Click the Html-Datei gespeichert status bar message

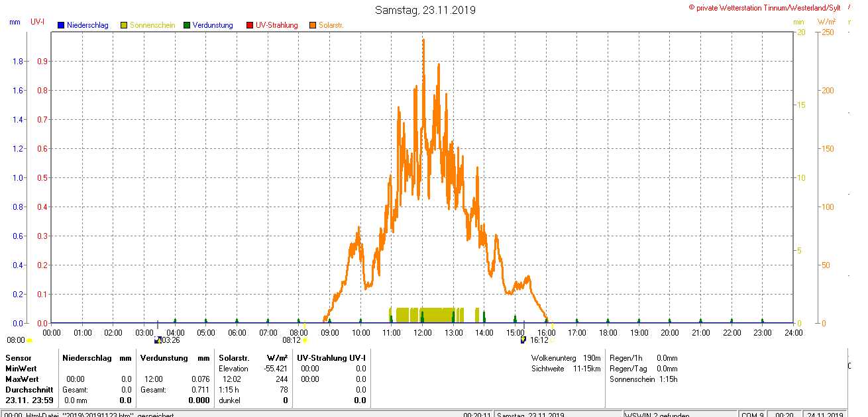89,414
